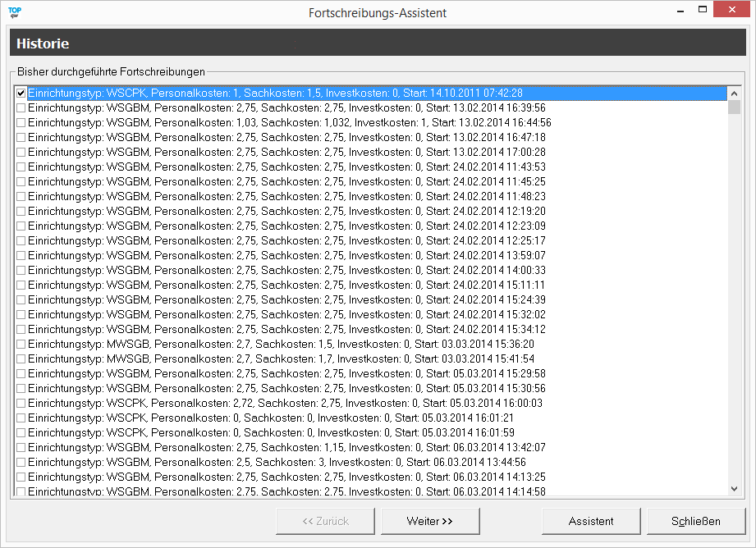Maximize the Fortschreibungs-Assistent window

pos(703,11)
